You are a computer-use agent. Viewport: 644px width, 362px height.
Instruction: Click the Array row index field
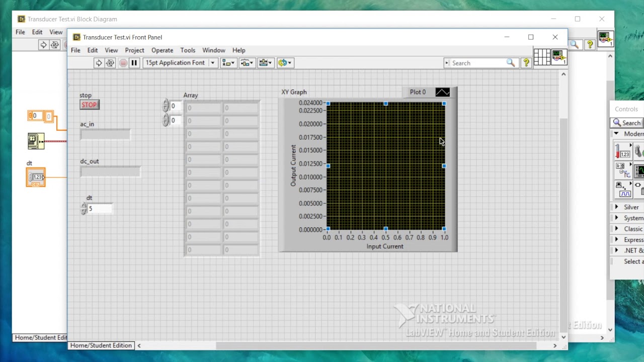[x=176, y=106]
